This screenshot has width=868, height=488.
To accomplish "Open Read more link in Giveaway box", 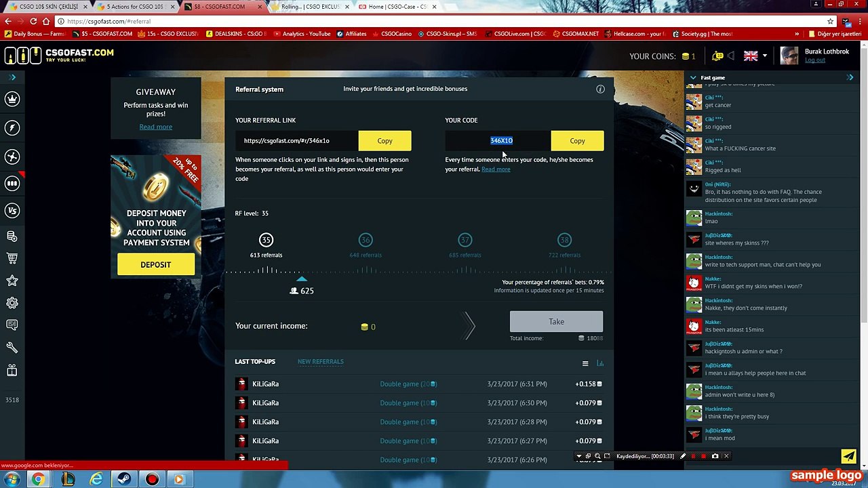I will pyautogui.click(x=156, y=127).
